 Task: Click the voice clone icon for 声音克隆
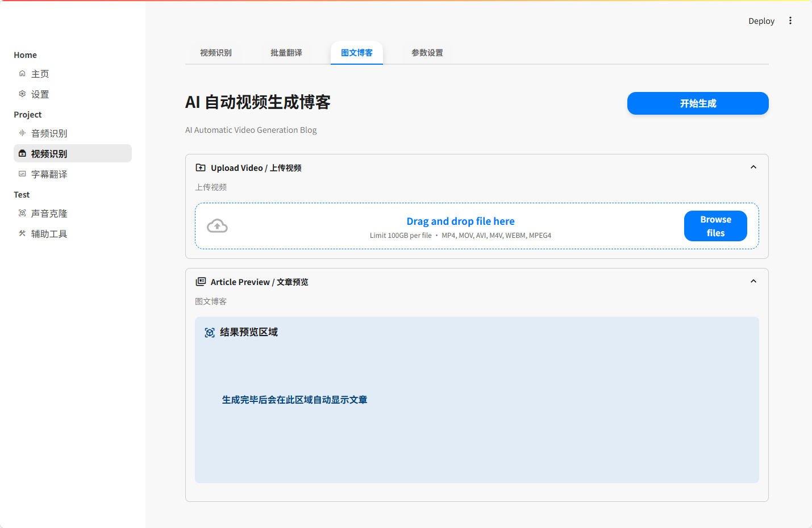click(22, 213)
